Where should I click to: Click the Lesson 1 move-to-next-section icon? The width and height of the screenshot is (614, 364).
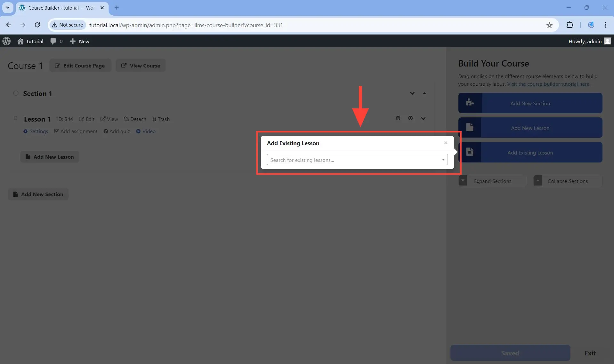pos(410,118)
